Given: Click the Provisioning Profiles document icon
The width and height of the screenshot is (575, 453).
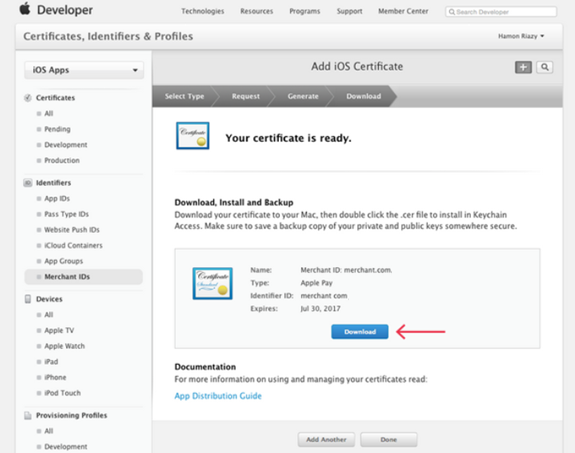Looking at the screenshot, I should pos(28,415).
